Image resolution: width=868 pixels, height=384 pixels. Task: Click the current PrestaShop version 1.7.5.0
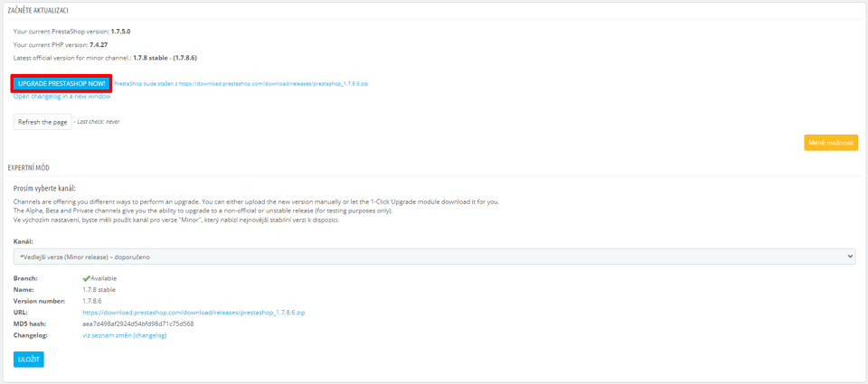[120, 32]
